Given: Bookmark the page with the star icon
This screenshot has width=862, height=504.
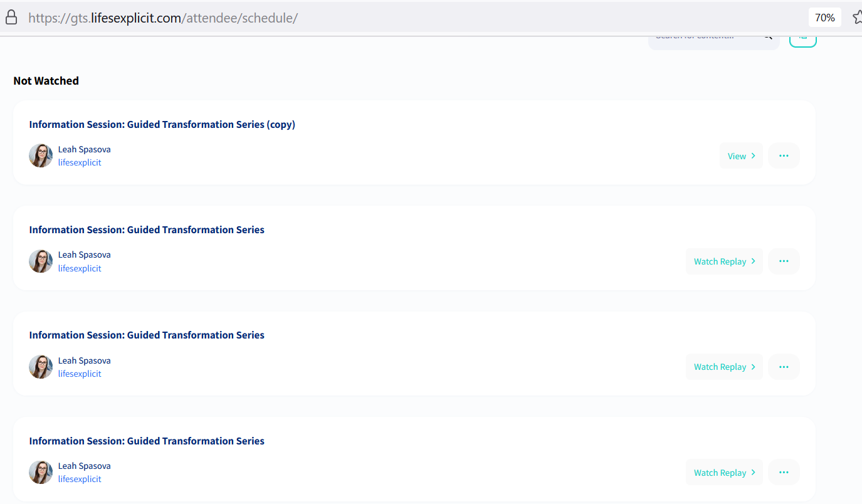Looking at the screenshot, I should tap(857, 18).
